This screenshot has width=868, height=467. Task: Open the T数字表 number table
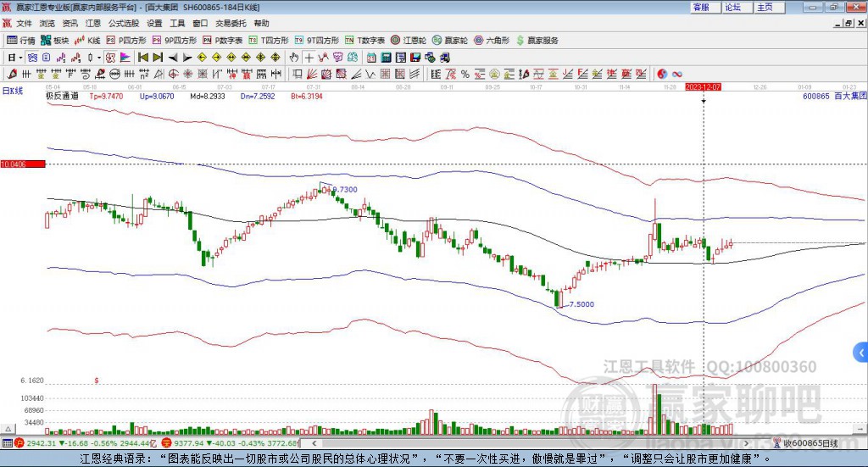tap(364, 41)
